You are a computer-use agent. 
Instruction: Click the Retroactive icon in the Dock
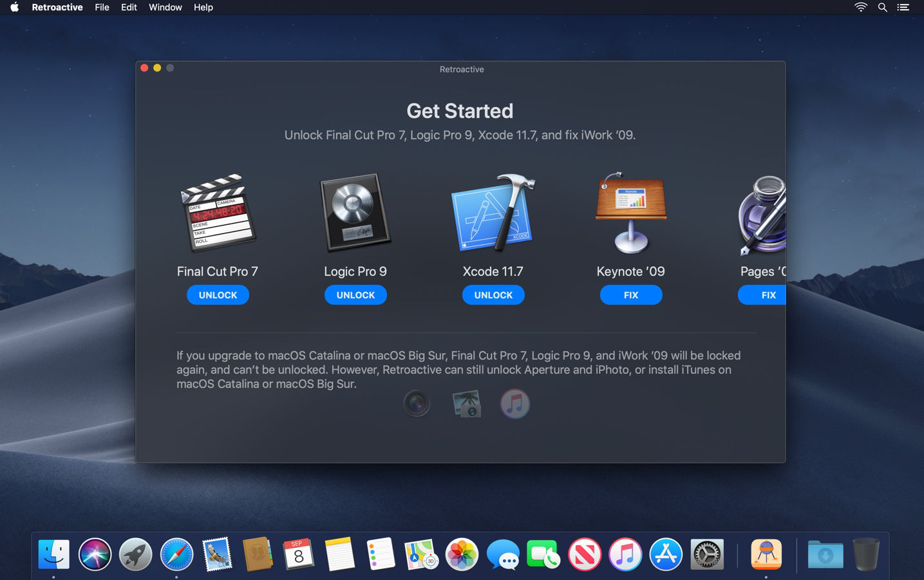pos(766,554)
